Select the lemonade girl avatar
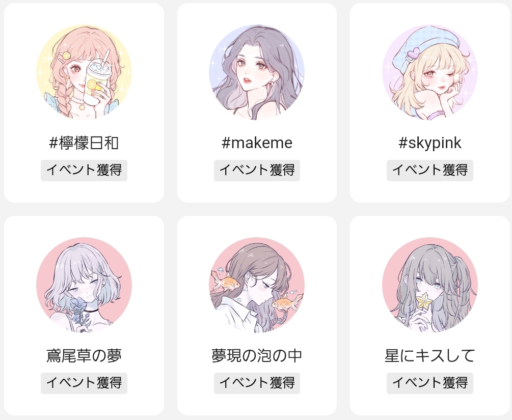Image resolution: width=512 pixels, height=420 pixels. coord(84,72)
